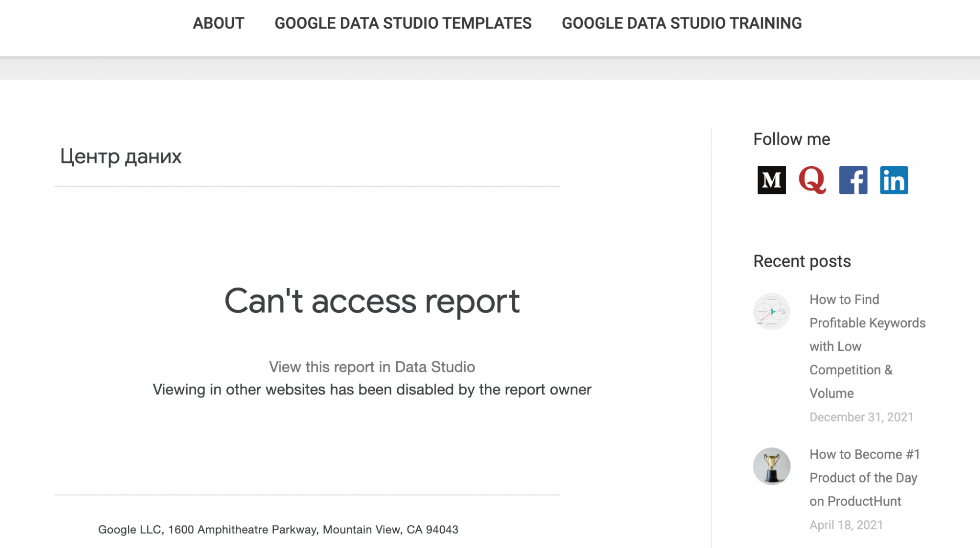Visit the LinkedIn profile icon
980x548 pixels.
[x=895, y=180]
